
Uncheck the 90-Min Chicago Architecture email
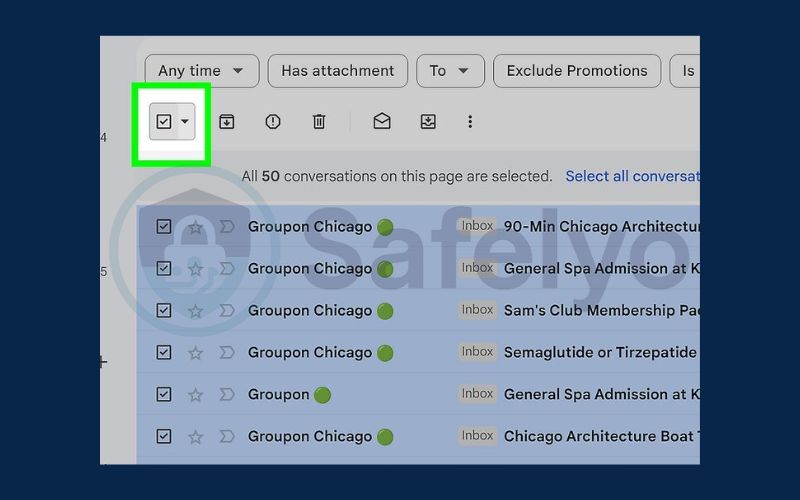[x=164, y=227]
